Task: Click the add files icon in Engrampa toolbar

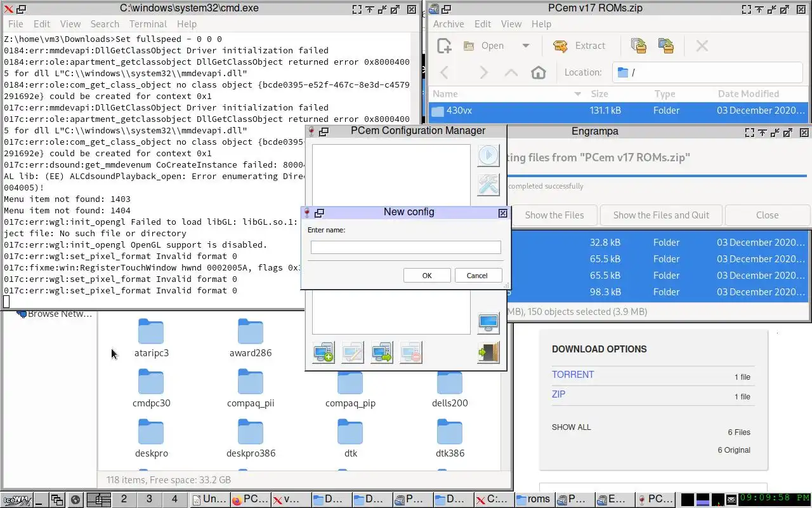Action: (638, 46)
